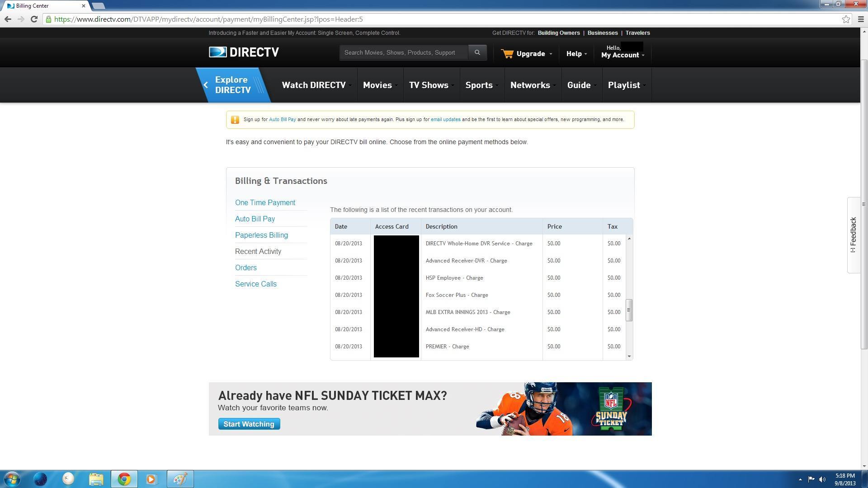Expand the Help dropdown menu
The height and width of the screenshot is (488, 868).
[x=576, y=54]
